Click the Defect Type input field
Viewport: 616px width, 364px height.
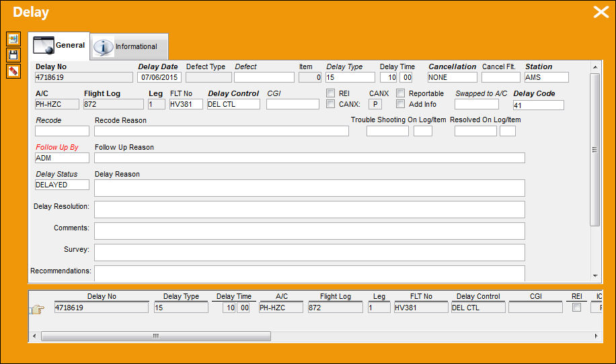[208, 77]
